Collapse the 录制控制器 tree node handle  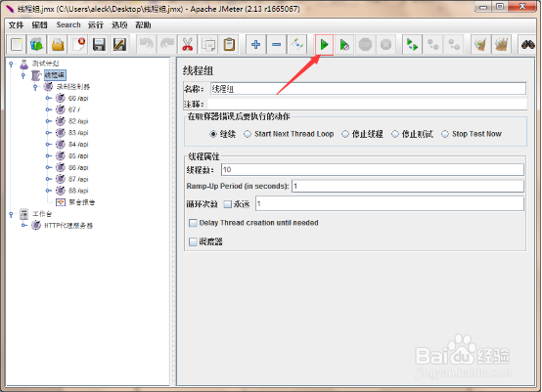point(35,87)
